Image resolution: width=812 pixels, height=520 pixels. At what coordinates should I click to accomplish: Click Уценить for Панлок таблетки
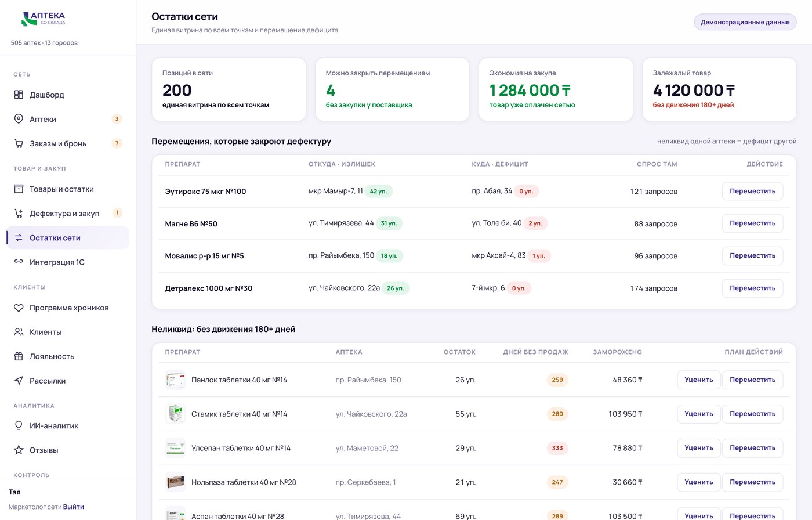[699, 380]
